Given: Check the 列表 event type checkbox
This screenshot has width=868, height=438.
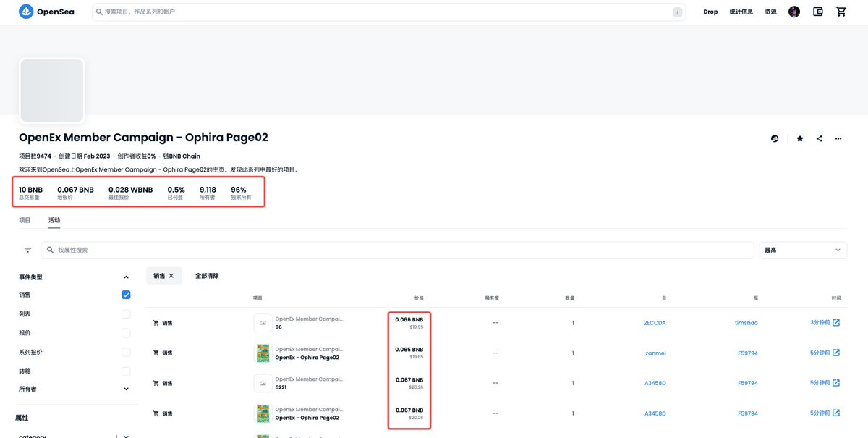Looking at the screenshot, I should point(126,314).
